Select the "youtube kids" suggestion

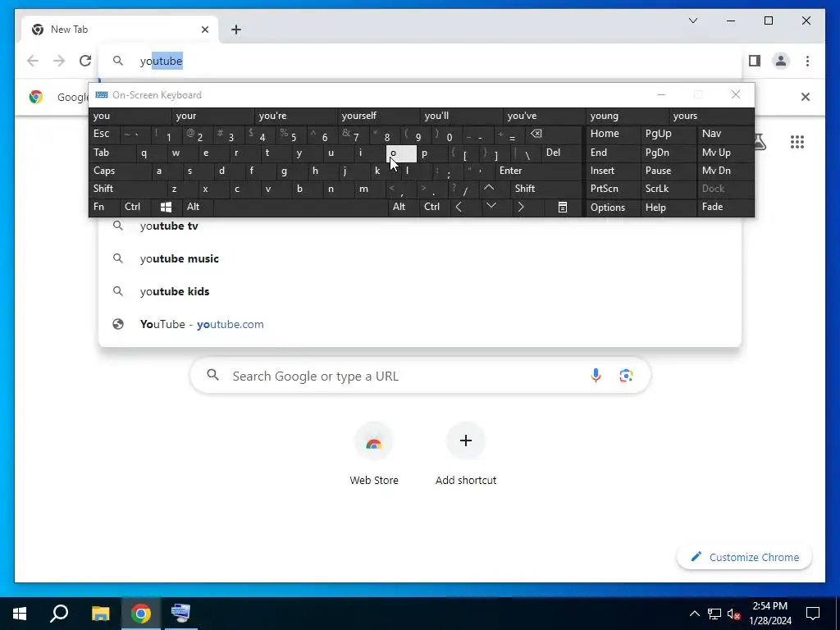coord(420,291)
